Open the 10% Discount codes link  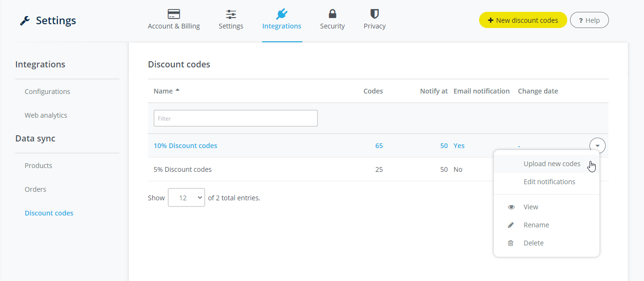185,145
